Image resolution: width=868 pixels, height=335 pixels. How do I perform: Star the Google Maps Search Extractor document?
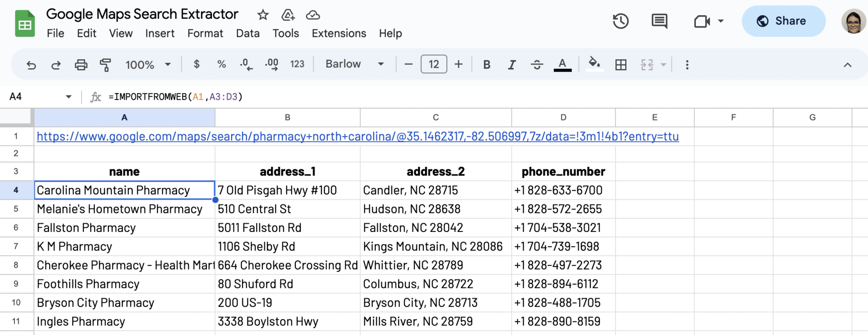(x=263, y=15)
